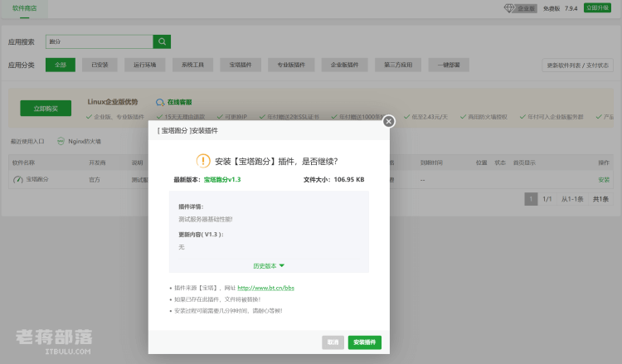Select the 一键部署 category tab
The width and height of the screenshot is (622, 364).
click(449, 65)
